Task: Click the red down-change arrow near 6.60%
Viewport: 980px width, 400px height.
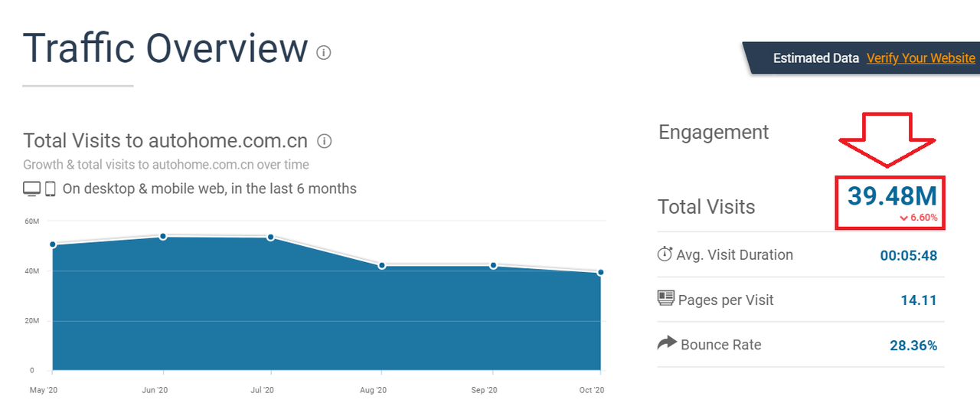Action: [904, 218]
